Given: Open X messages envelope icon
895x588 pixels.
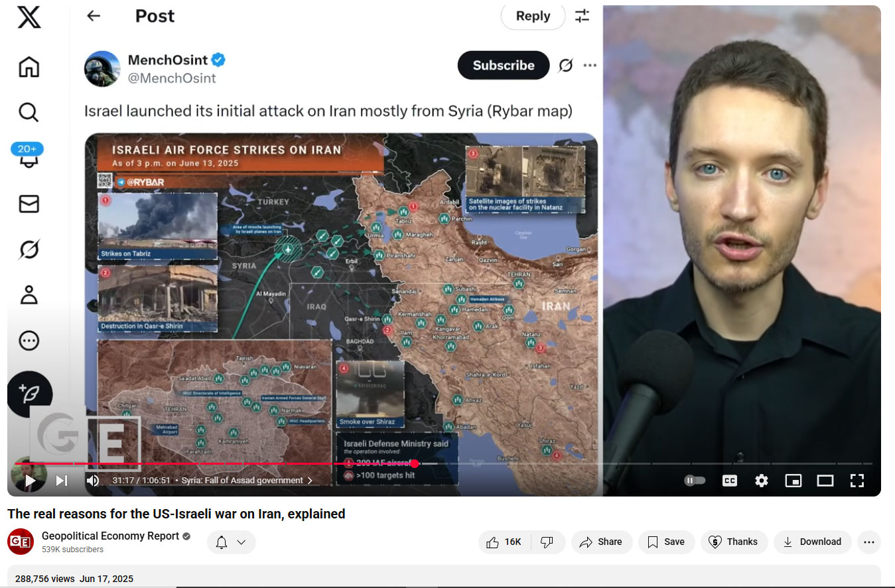Looking at the screenshot, I should (x=29, y=204).
